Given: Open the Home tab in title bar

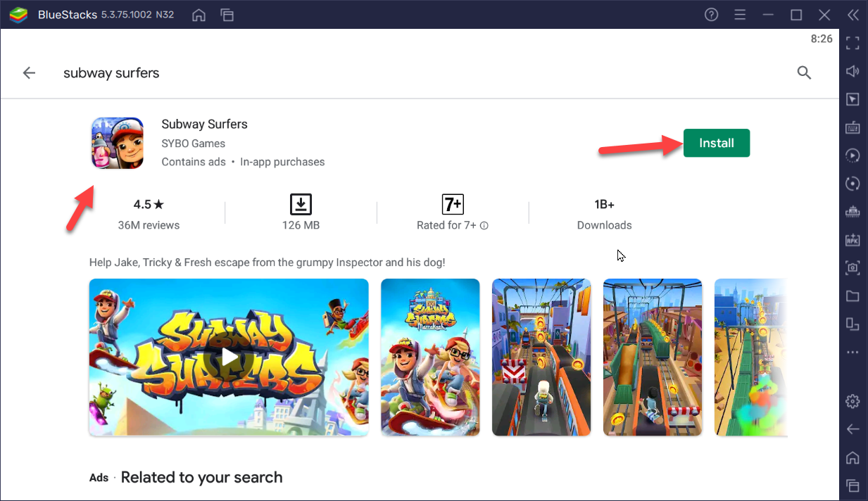Looking at the screenshot, I should 199,15.
